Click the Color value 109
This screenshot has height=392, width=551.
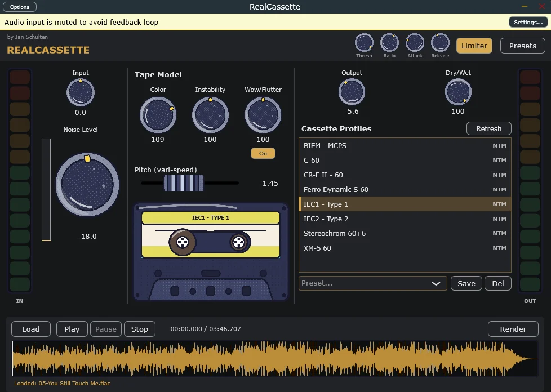click(x=158, y=140)
